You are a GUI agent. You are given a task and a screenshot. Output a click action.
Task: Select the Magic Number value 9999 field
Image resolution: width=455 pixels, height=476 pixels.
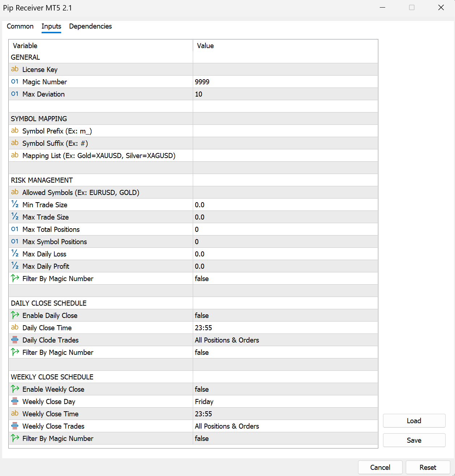[x=285, y=82]
